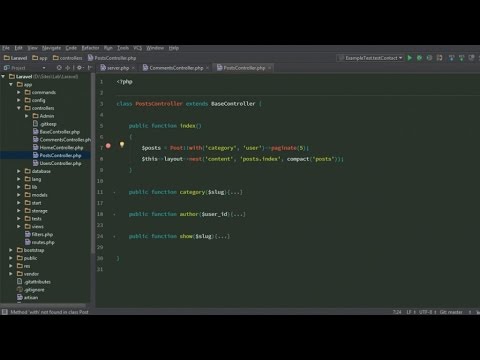Start debugging with the green bug icon

click(419, 58)
